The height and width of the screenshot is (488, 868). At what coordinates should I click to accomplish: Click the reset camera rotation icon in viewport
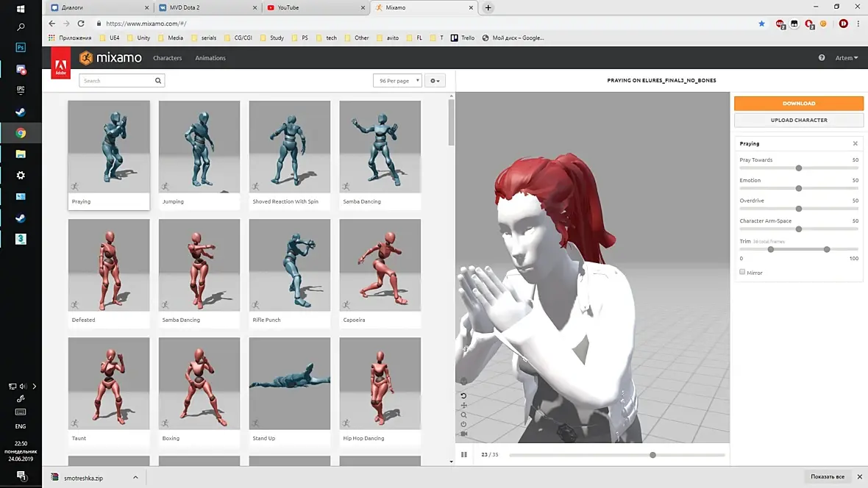(463, 395)
